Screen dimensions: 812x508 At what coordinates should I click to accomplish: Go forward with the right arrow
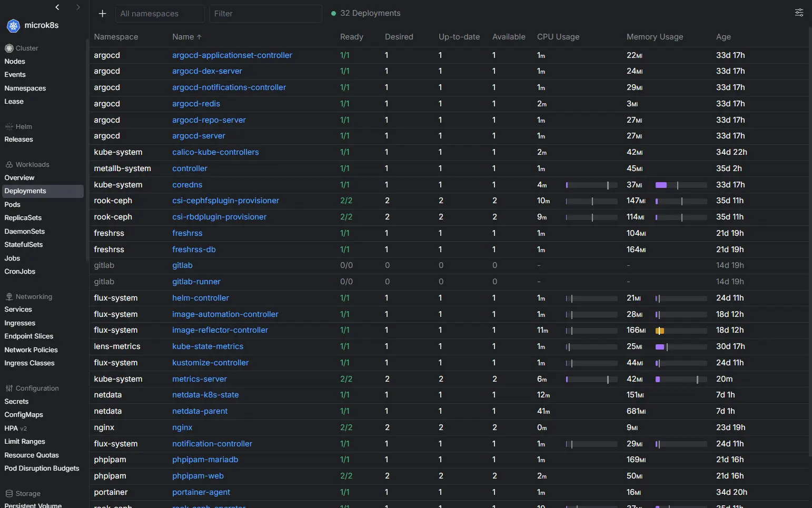(x=78, y=7)
